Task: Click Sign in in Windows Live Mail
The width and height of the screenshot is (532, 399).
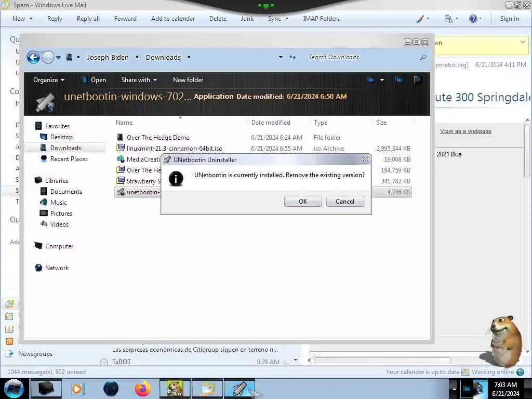Action: (509, 19)
